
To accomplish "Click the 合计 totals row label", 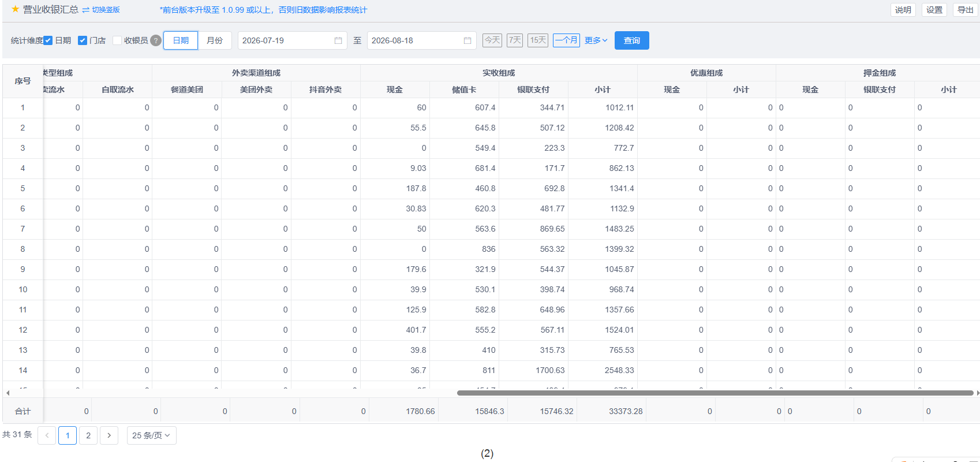I will (23, 412).
